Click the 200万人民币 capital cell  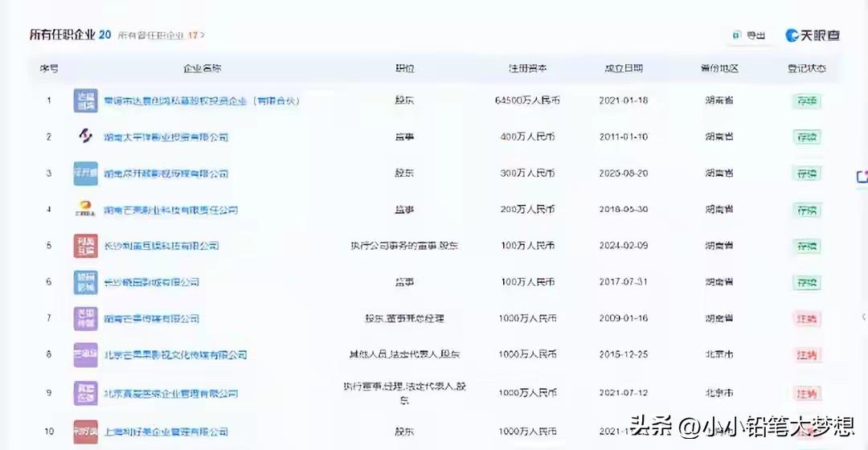point(527,209)
